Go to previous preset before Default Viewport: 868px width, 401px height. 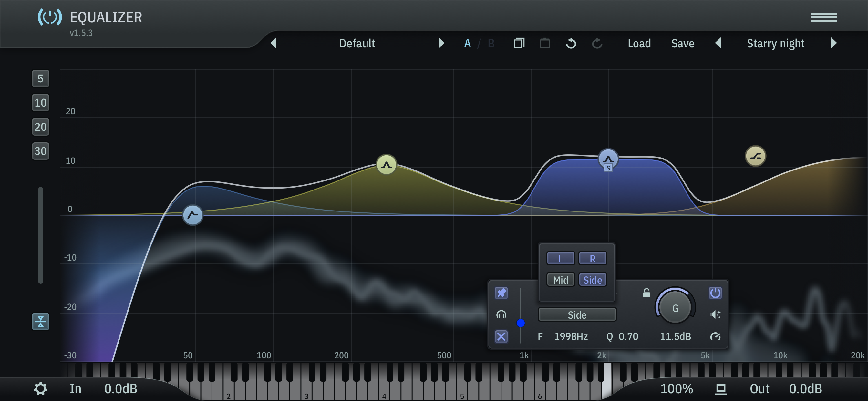point(273,43)
